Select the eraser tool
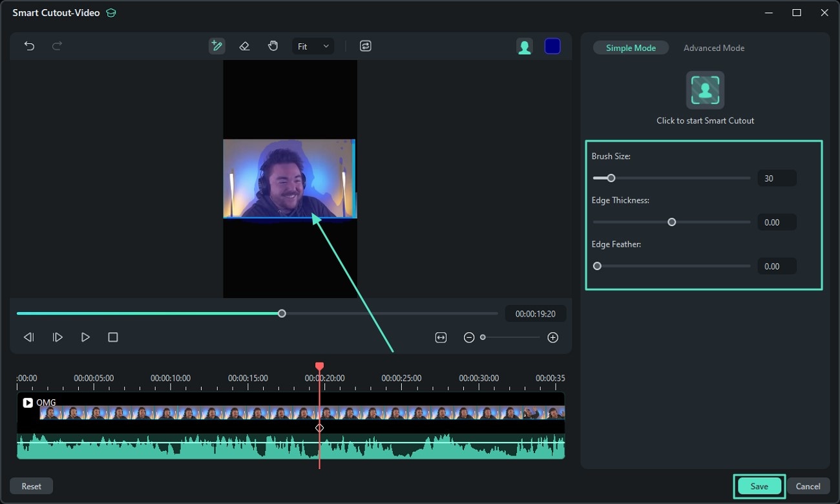The image size is (840, 504). [x=244, y=46]
